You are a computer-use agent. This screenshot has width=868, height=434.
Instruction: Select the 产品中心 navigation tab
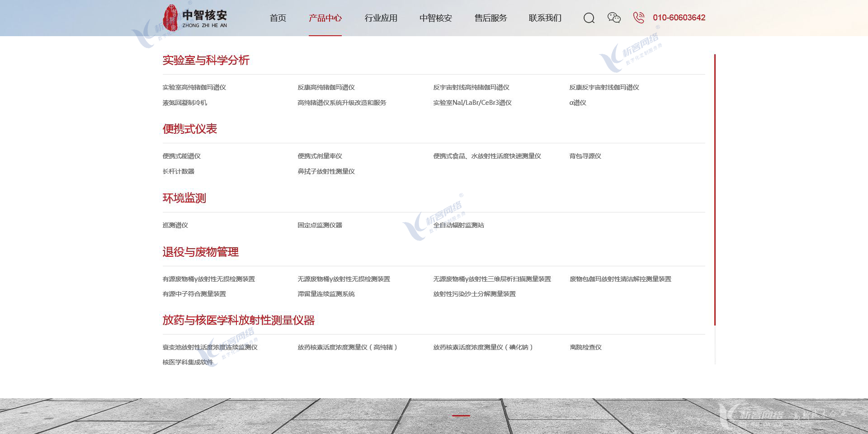pos(325,18)
